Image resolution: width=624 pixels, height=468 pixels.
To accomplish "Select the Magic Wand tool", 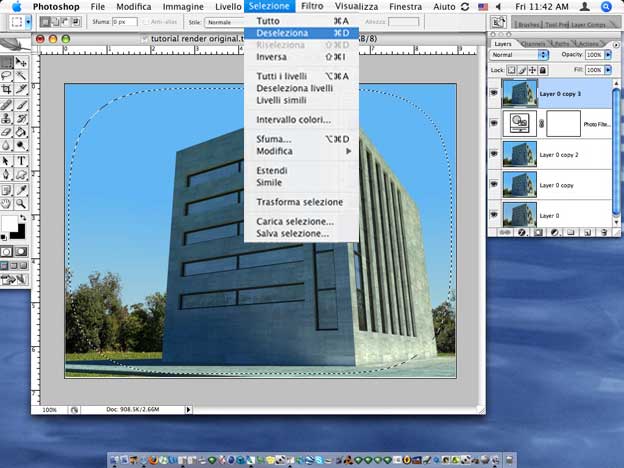I will tap(22, 76).
